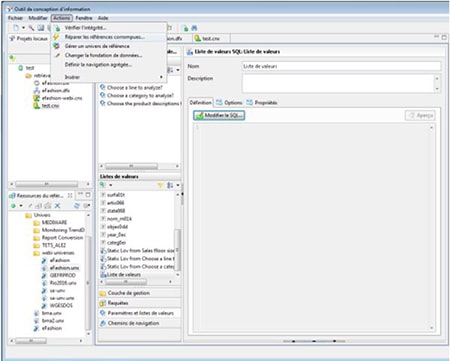
Task: Switch to the Projets locaux tab
Action: click(29, 39)
